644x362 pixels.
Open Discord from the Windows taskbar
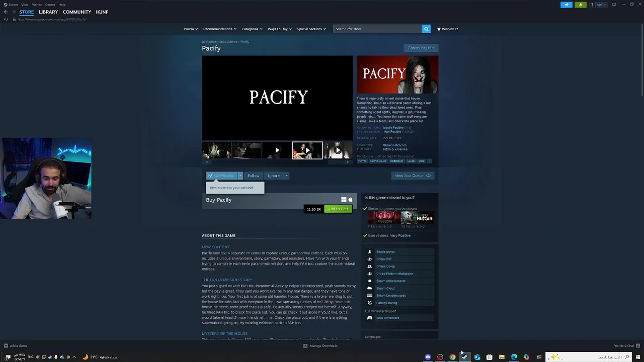click(428, 357)
